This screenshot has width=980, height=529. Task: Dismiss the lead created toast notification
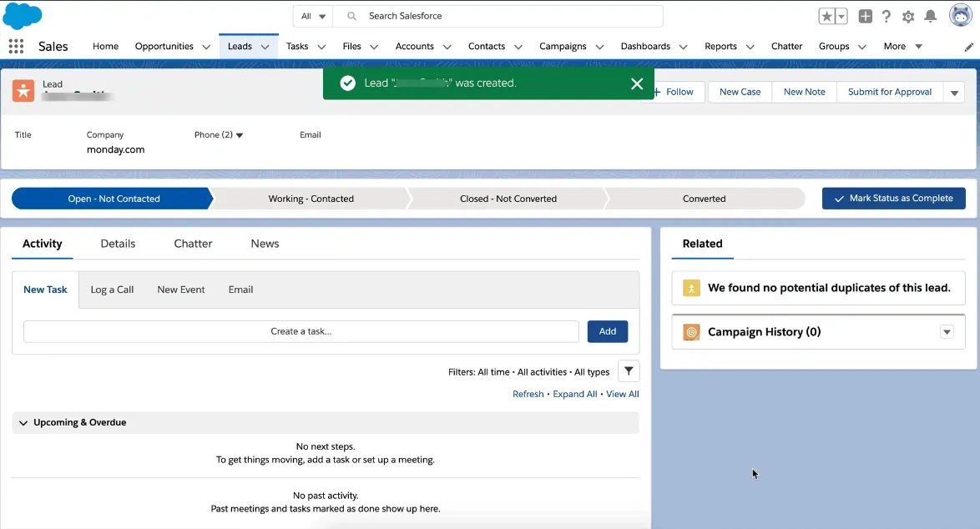[x=637, y=83]
